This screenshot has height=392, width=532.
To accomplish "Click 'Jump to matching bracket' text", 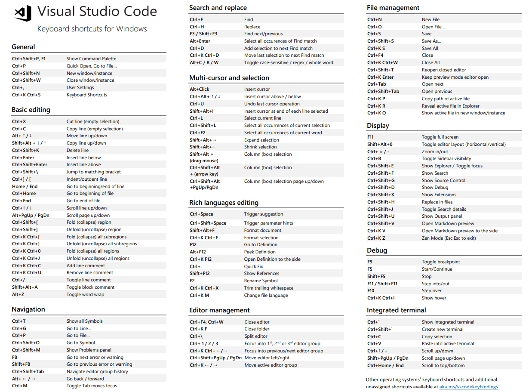I will pos(94,172).
